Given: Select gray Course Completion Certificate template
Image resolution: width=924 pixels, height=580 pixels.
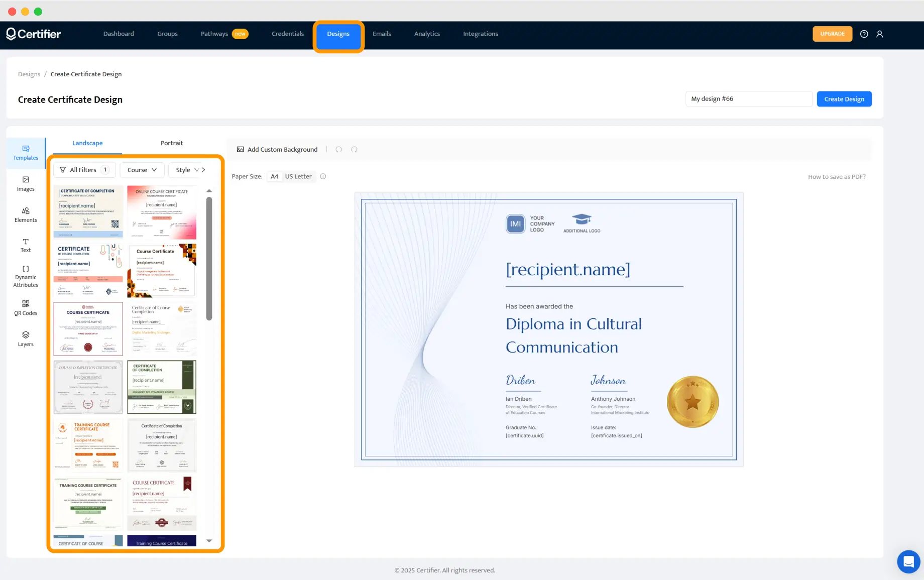Looking at the screenshot, I should (88, 387).
